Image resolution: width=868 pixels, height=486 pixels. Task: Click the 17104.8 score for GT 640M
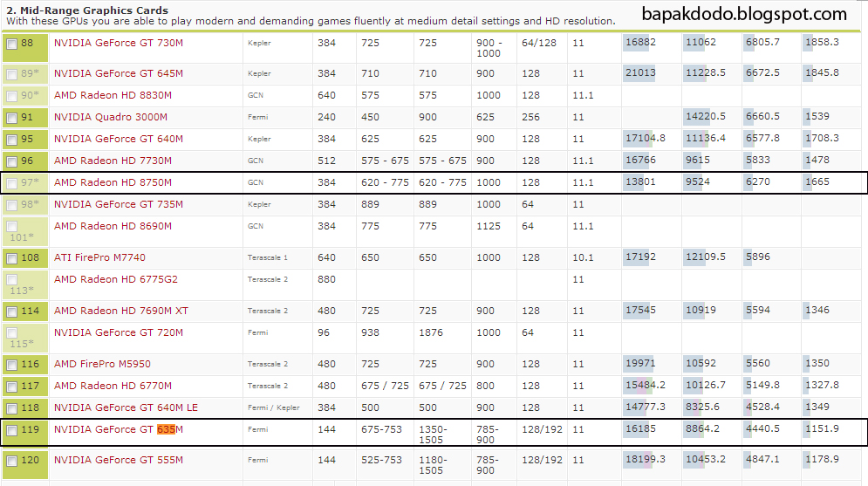[x=646, y=138]
